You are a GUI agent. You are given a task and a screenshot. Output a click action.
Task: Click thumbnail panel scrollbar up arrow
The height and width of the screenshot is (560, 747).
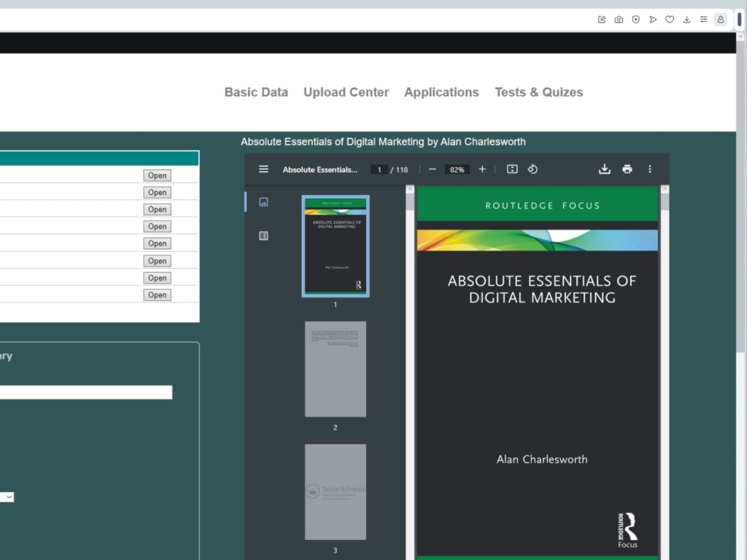(410, 190)
